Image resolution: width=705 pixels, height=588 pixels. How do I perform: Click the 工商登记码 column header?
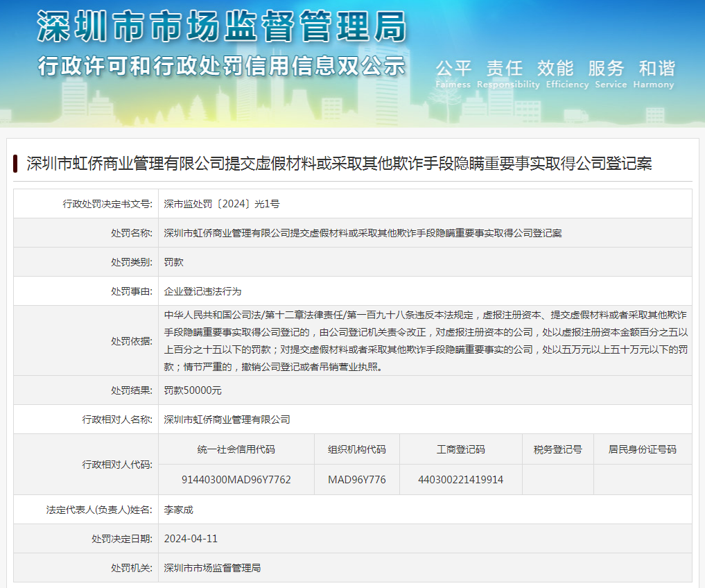[460, 449]
